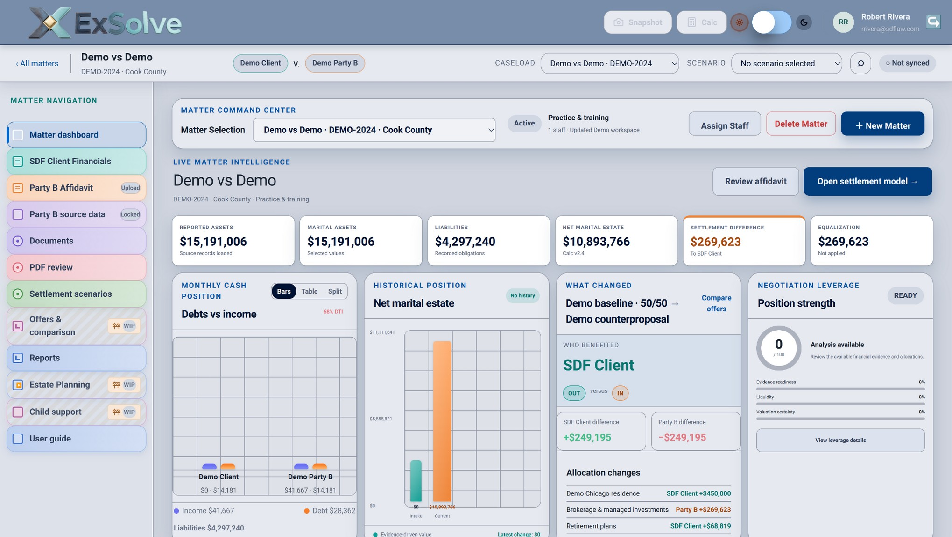Open Documents section
The width and height of the screenshot is (952, 537).
tap(76, 241)
